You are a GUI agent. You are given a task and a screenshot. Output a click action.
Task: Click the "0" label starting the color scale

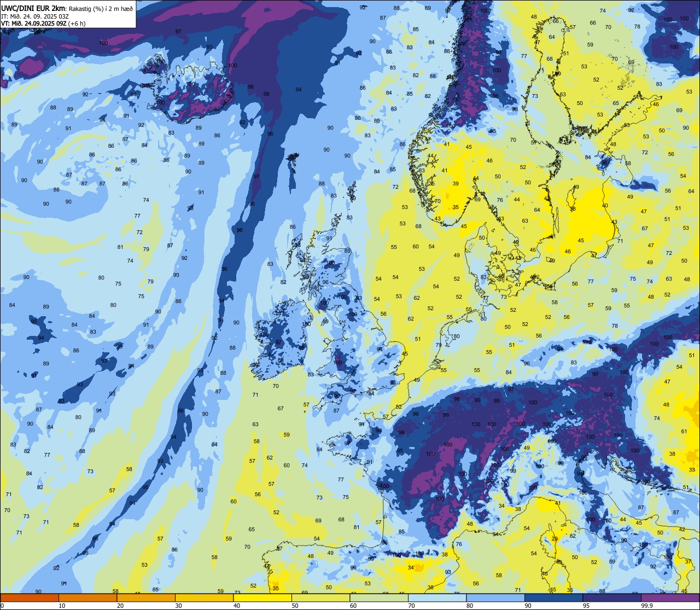[2, 606]
